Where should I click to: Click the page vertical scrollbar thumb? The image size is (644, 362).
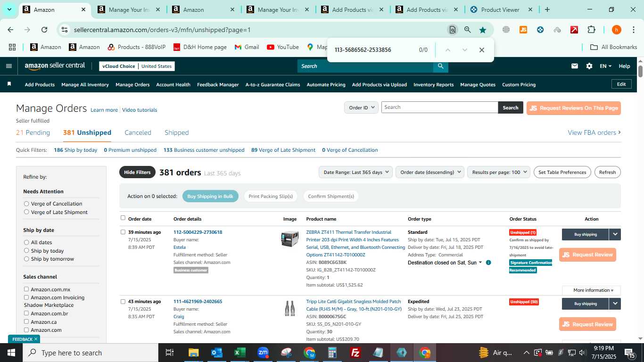[640, 71]
